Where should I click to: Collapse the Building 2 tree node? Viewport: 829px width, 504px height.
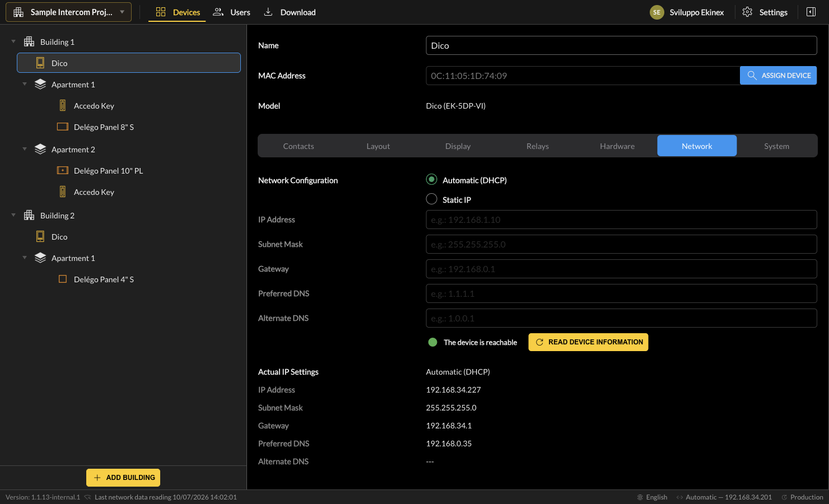[x=13, y=215]
